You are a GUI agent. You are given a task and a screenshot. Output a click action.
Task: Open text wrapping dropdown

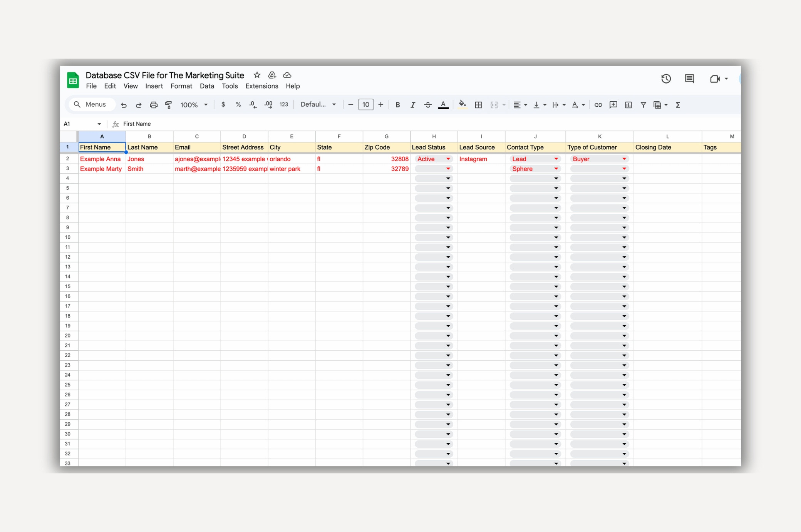(559, 105)
